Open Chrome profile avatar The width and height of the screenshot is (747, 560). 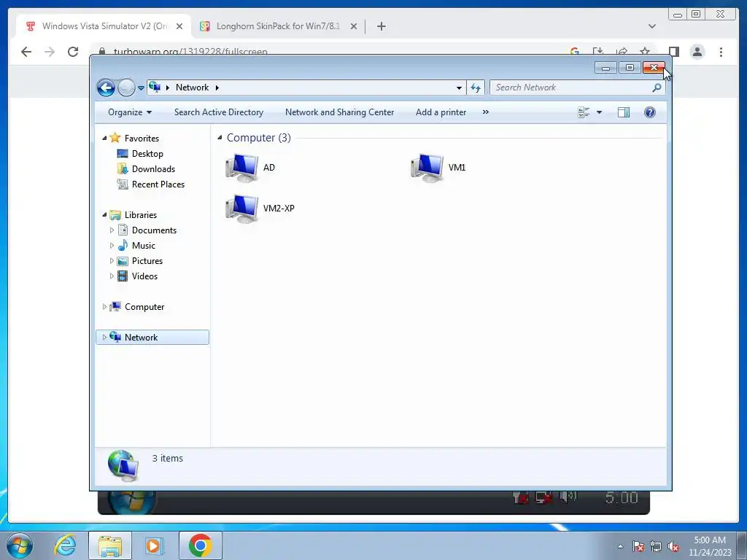click(697, 52)
